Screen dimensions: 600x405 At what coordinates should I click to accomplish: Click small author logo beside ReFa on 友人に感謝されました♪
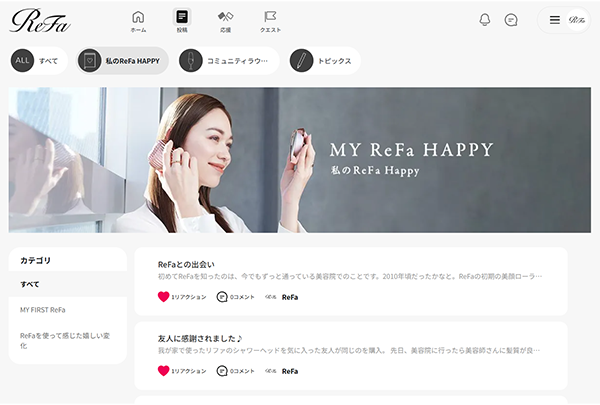271,371
